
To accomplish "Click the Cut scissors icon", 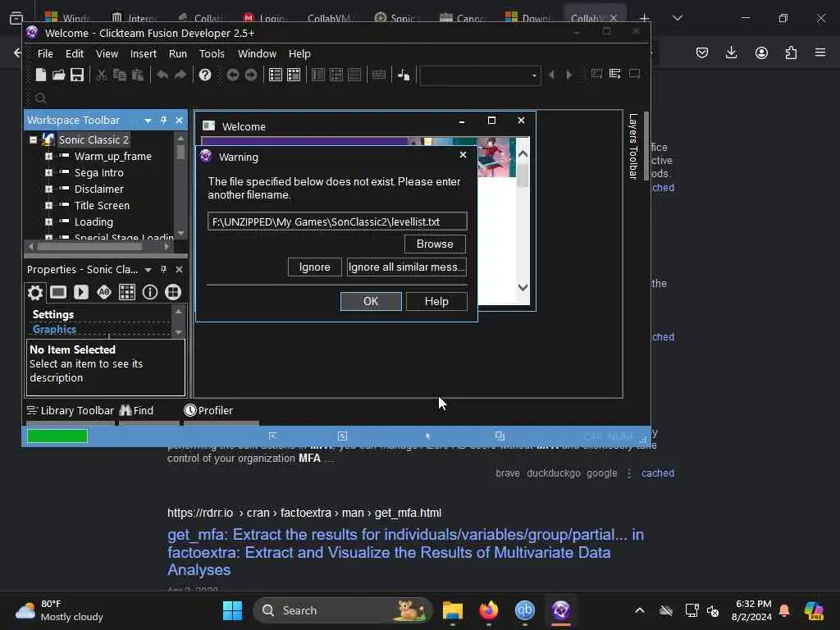I will click(x=101, y=75).
